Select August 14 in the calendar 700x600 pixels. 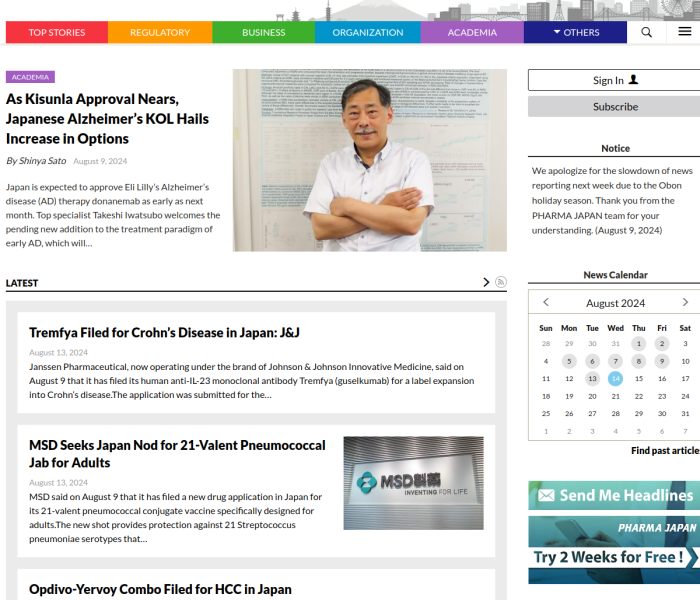pos(615,378)
